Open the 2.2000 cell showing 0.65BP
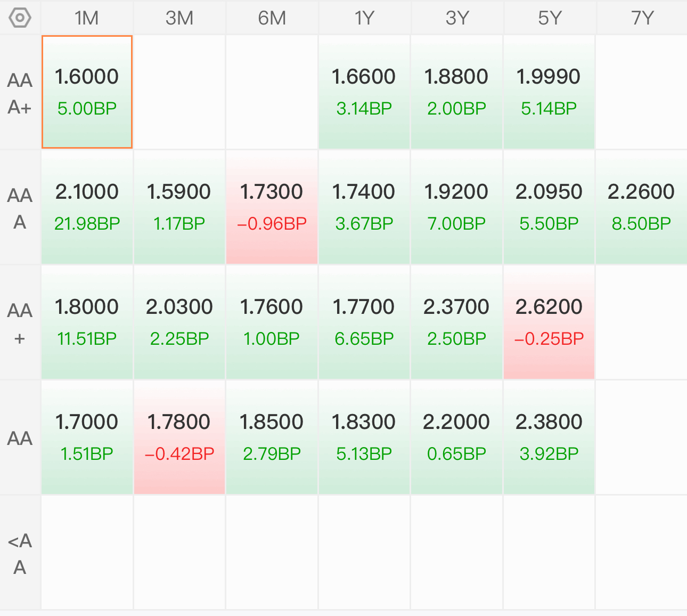Viewport: 687px width, 616px height. (456, 437)
